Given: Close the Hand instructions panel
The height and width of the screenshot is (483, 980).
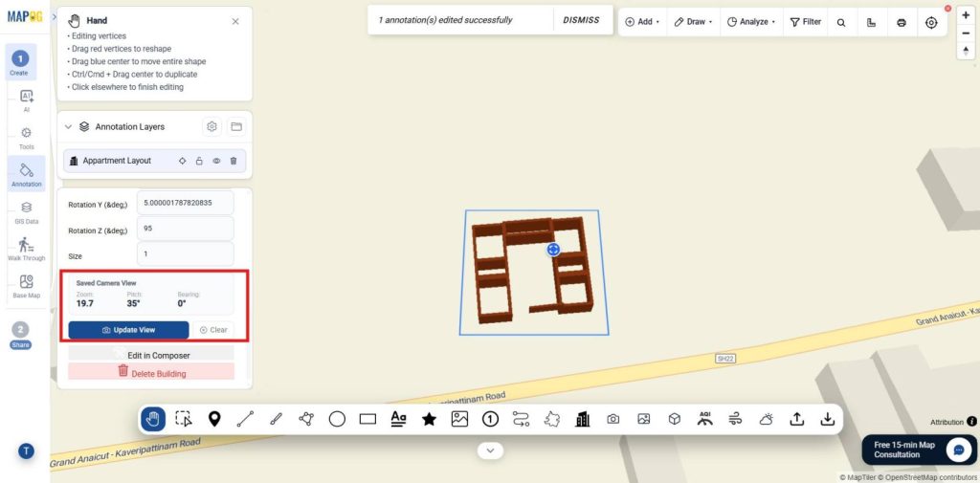Looking at the screenshot, I should 235,21.
